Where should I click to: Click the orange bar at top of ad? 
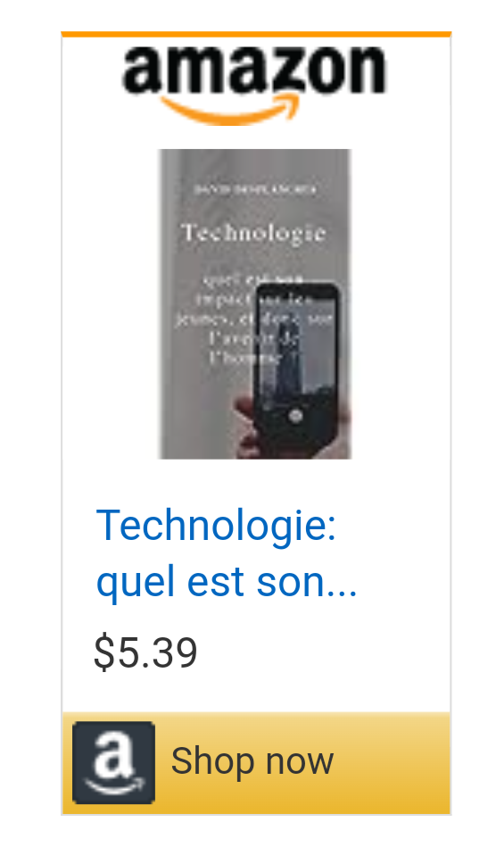click(256, 34)
